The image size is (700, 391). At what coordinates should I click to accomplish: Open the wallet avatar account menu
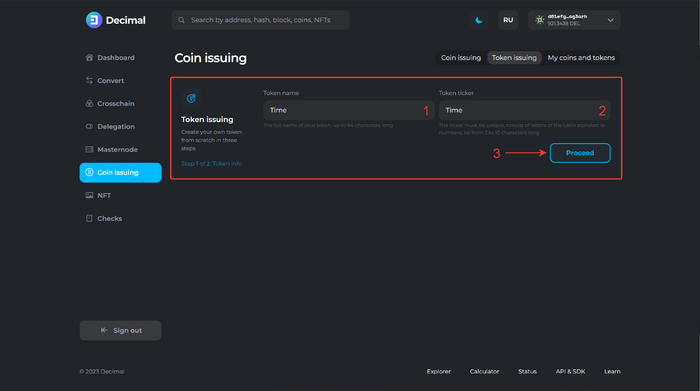[540, 20]
